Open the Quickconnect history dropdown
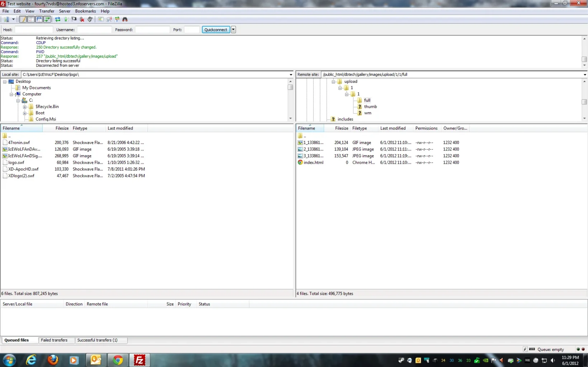This screenshot has width=588, height=367. 233,30
